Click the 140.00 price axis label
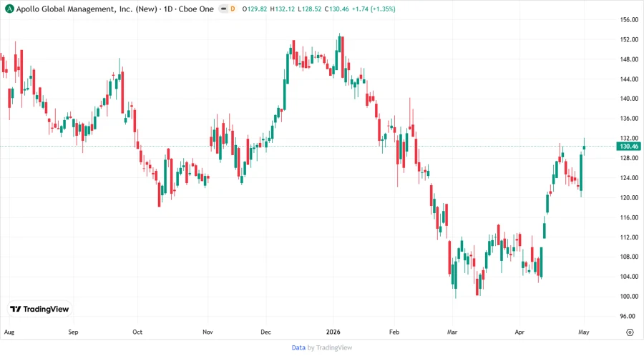Viewport: 644px width, 356px height. pos(629,99)
